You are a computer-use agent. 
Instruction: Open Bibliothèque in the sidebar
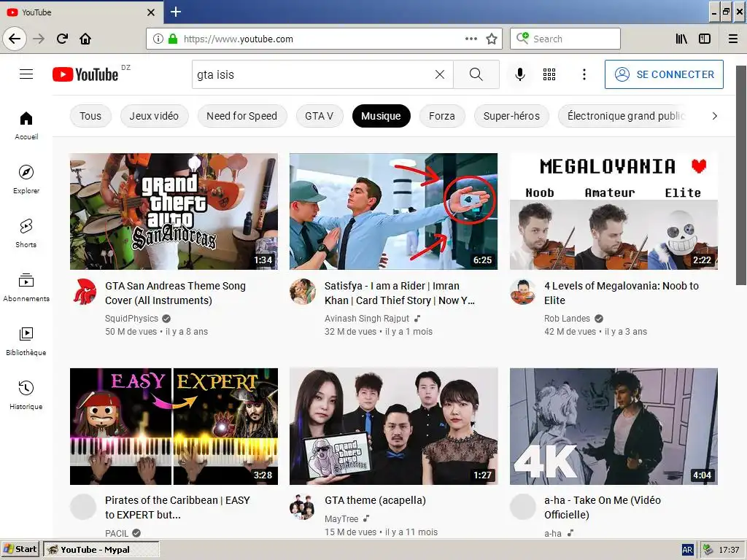[26, 341]
